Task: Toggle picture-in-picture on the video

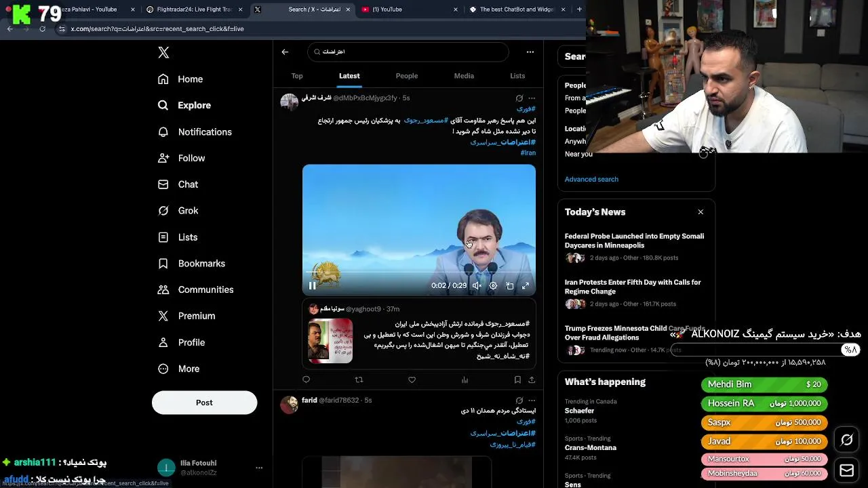Action: point(509,286)
